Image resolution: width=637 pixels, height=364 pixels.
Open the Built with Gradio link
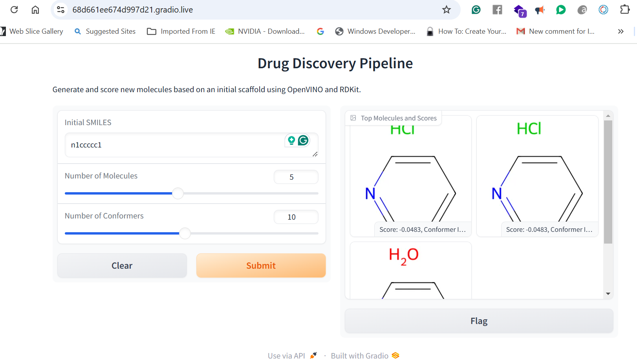pos(365,356)
